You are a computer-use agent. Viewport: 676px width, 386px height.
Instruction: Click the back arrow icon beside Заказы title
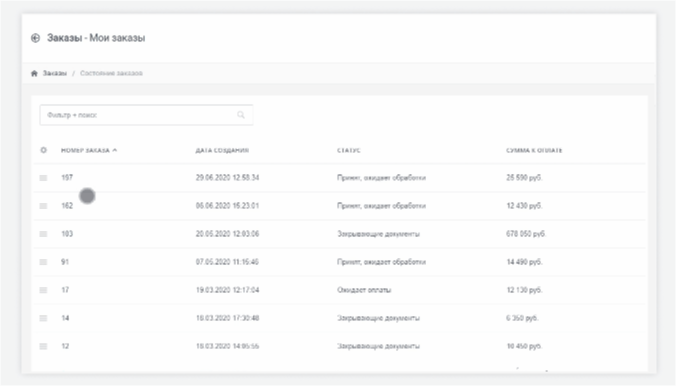(x=35, y=38)
